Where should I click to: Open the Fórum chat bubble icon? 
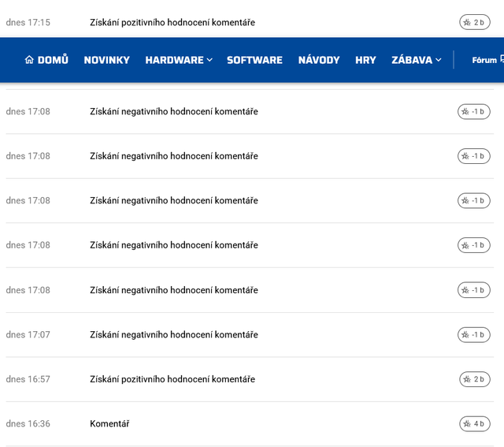[502, 59]
